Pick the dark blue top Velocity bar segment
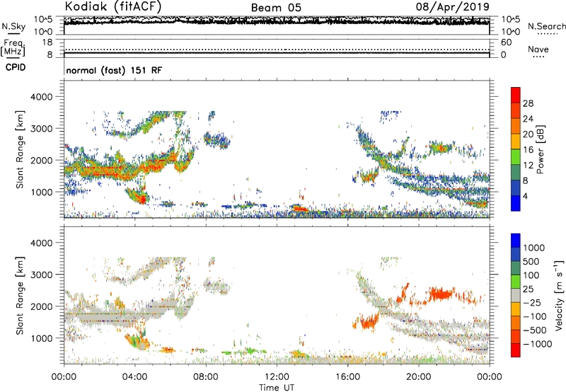Image resolution: width=566 pixels, height=392 pixels. coord(516,241)
